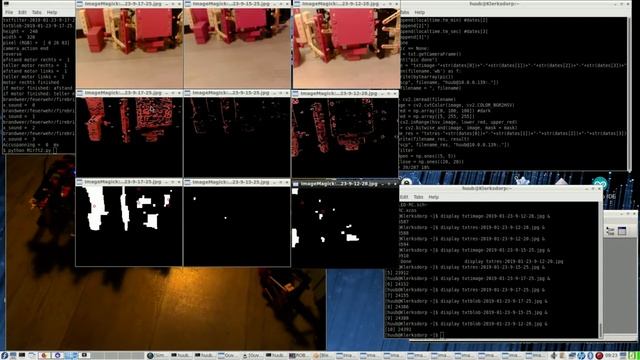
Task: Click the network tray icon
Action: (x=572, y=356)
